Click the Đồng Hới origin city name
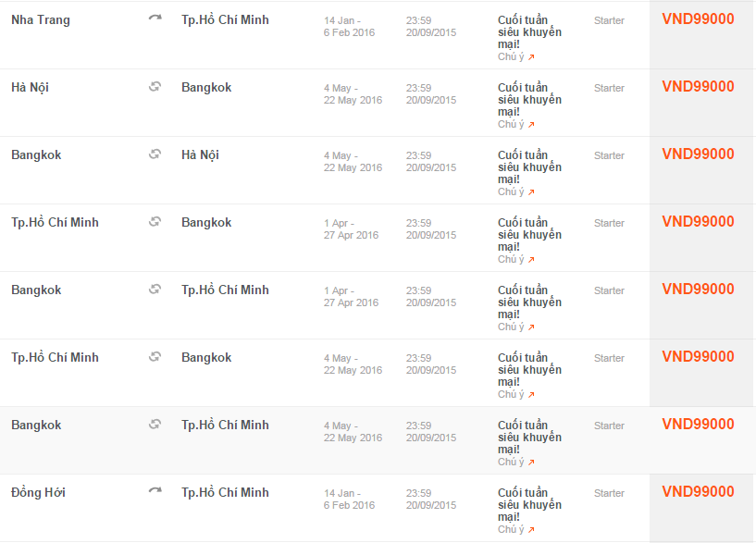Viewport: 756px width, 543px height. 38,492
